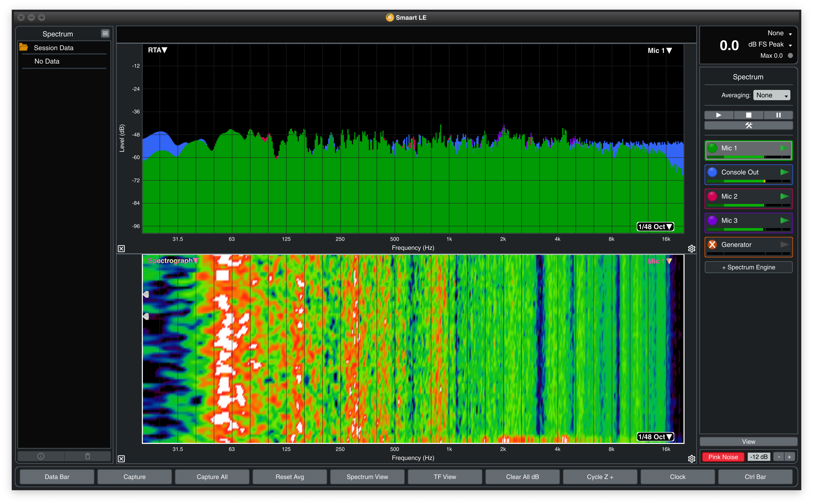Click the Spectrum data bar menu icon
813x504 pixels.
[x=105, y=33]
